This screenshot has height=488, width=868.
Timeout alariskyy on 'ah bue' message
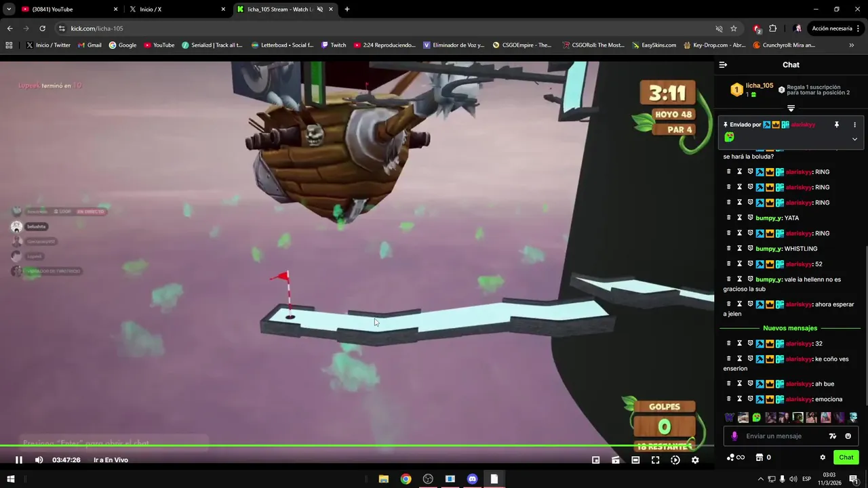pos(740,384)
